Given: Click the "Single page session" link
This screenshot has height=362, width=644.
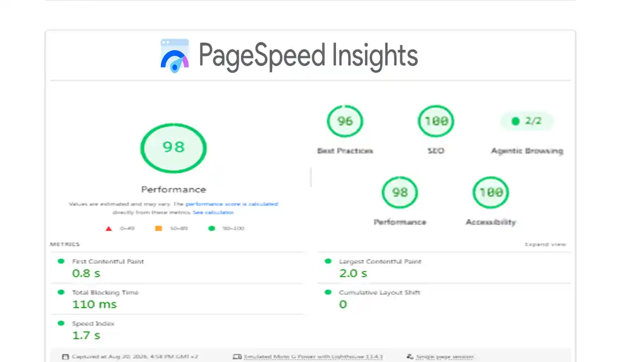Looking at the screenshot, I should [445, 357].
